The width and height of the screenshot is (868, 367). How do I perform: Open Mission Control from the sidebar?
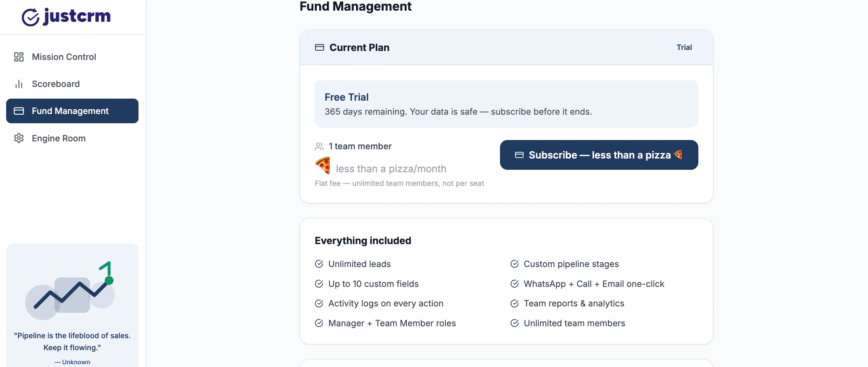coord(72,57)
